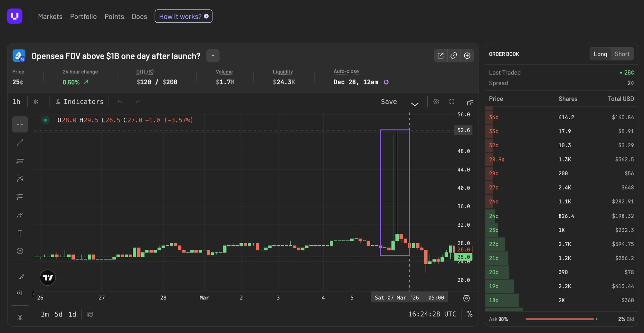The width and height of the screenshot is (644, 333).
Task: Click the Sat 07 Mar '26 time label
Action: coord(409,298)
